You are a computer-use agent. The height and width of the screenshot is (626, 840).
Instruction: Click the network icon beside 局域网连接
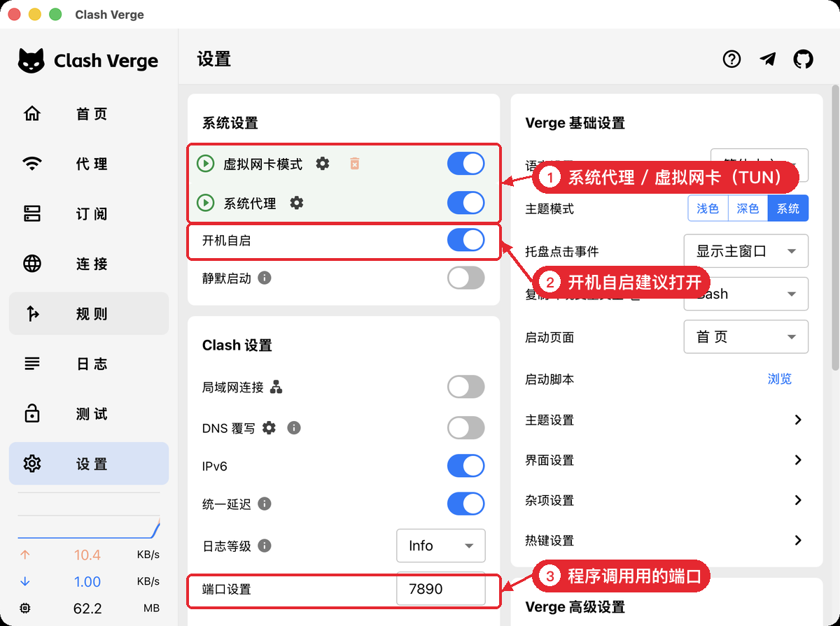pos(276,387)
